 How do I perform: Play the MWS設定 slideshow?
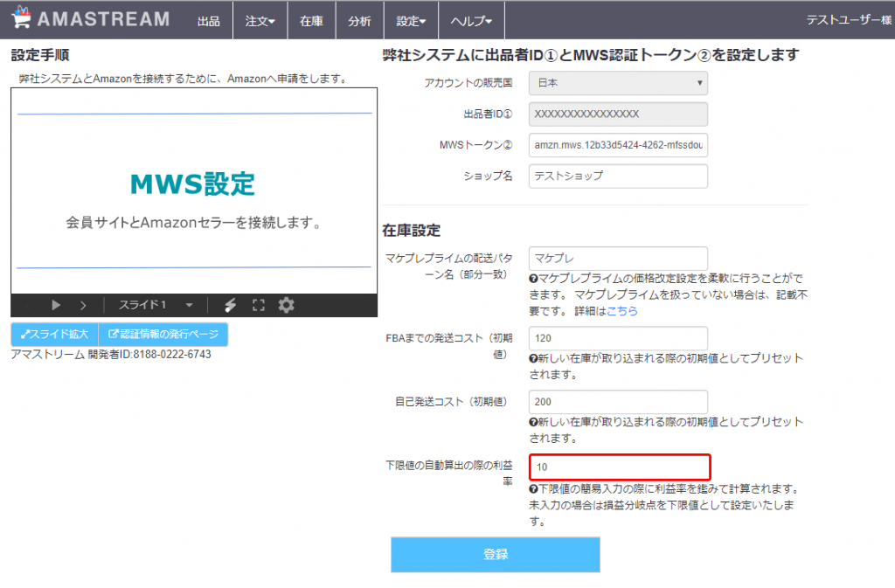pyautogui.click(x=55, y=305)
